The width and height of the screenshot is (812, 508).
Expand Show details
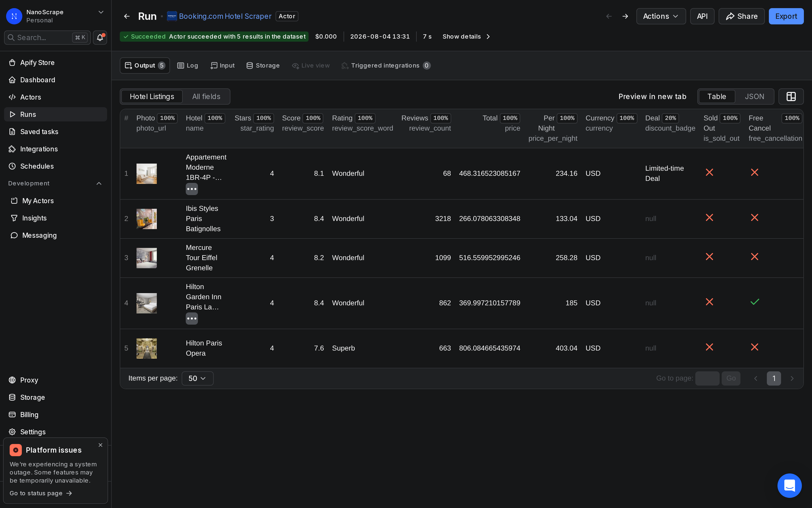(466, 37)
